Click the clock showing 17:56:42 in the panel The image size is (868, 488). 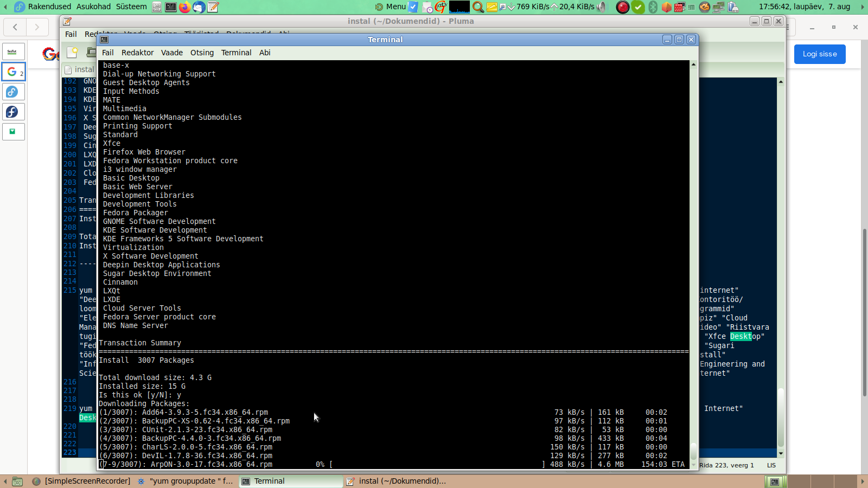point(805,7)
